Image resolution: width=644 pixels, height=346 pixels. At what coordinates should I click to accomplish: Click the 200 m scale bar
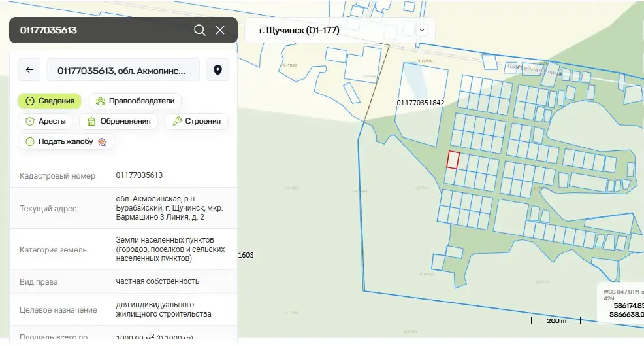pos(548,320)
